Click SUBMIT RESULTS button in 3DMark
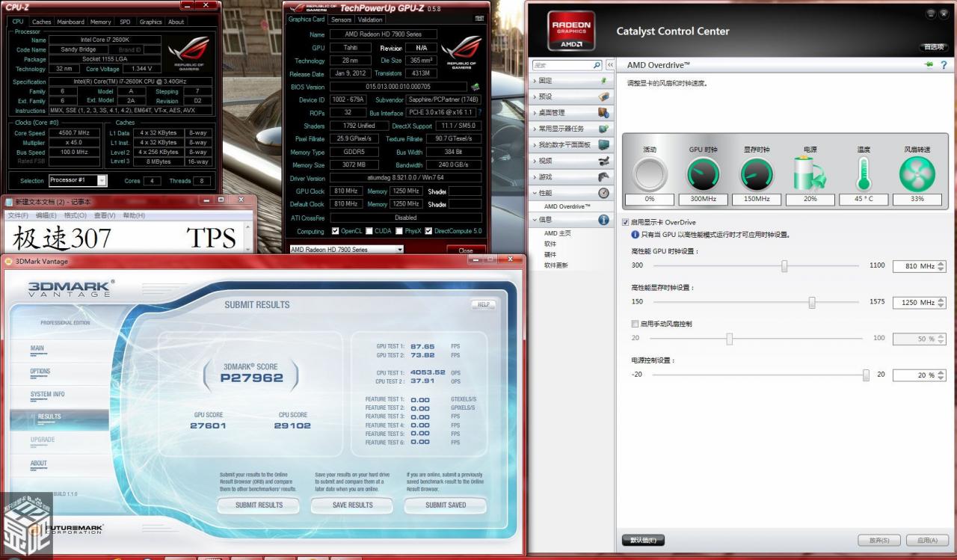This screenshot has height=560, width=957. [x=259, y=505]
